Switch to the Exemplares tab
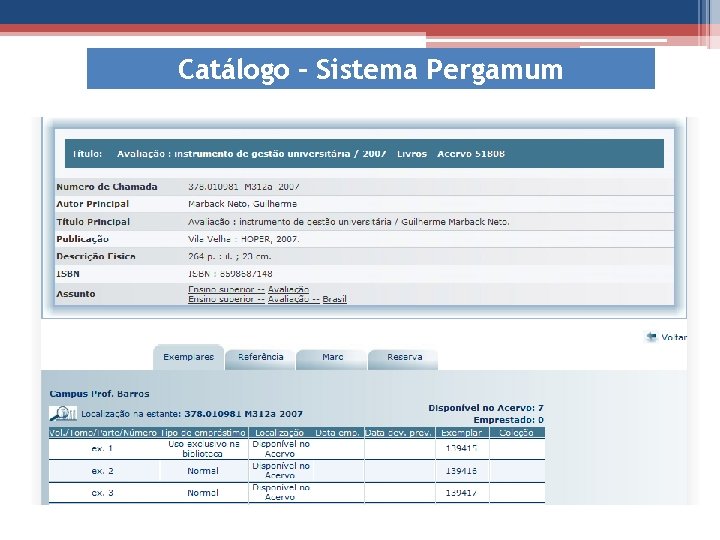720x540 pixels. [188, 357]
